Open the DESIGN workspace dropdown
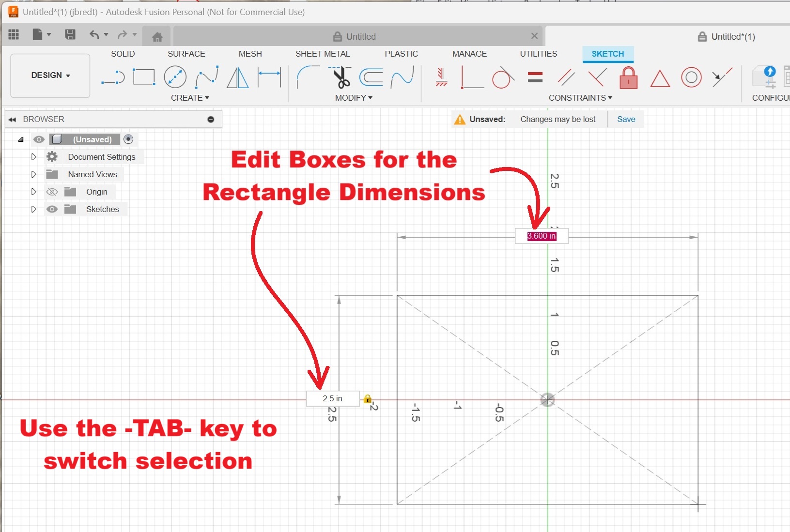 click(50, 76)
